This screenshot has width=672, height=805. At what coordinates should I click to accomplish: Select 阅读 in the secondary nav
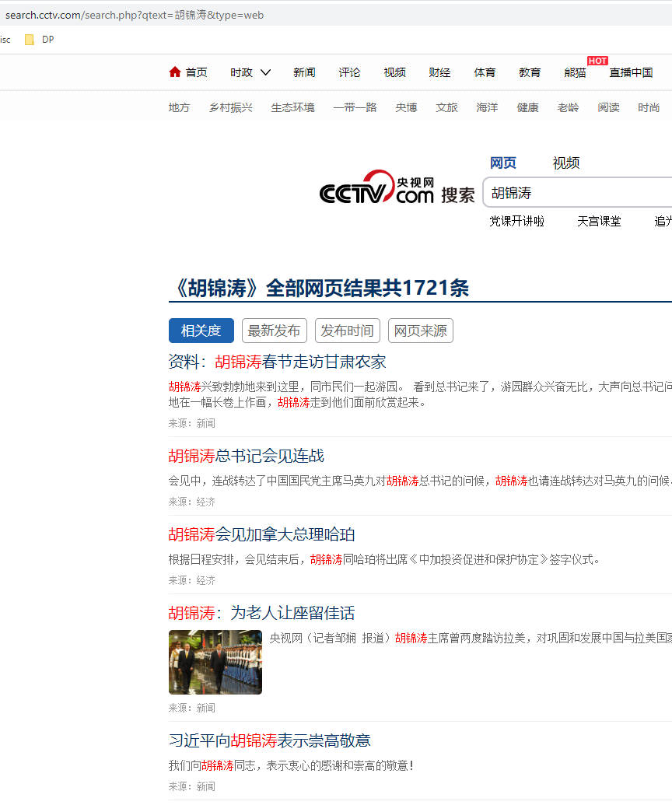609,107
